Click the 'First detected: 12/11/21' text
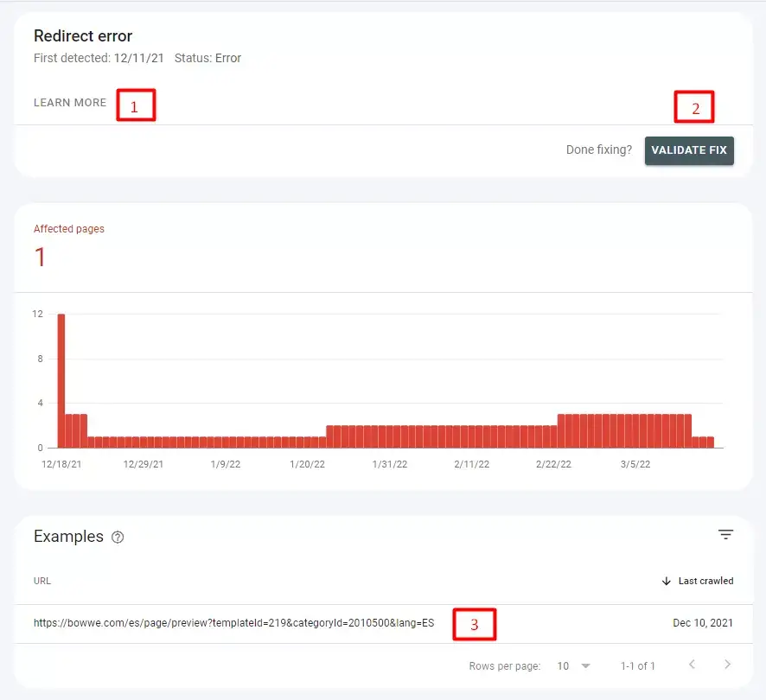The height and width of the screenshot is (700, 766). (99, 58)
